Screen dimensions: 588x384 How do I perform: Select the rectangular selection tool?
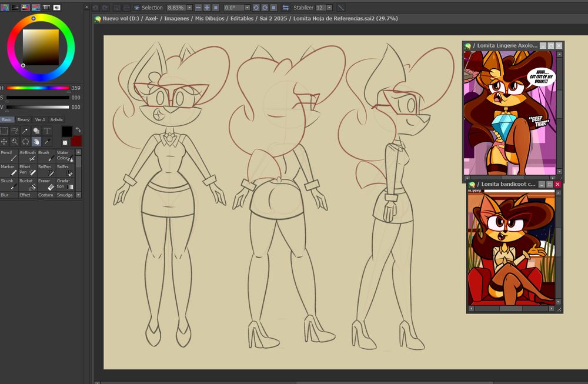tap(4, 131)
